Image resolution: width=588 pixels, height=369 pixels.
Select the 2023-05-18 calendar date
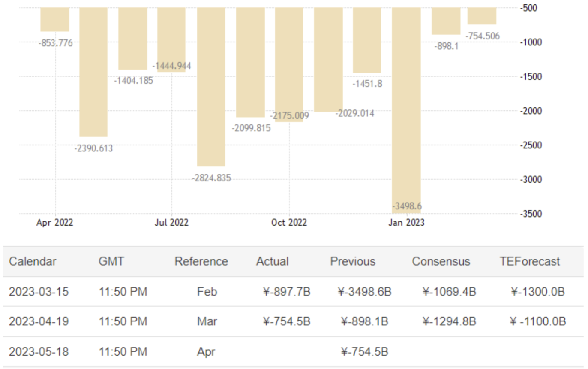click(39, 352)
